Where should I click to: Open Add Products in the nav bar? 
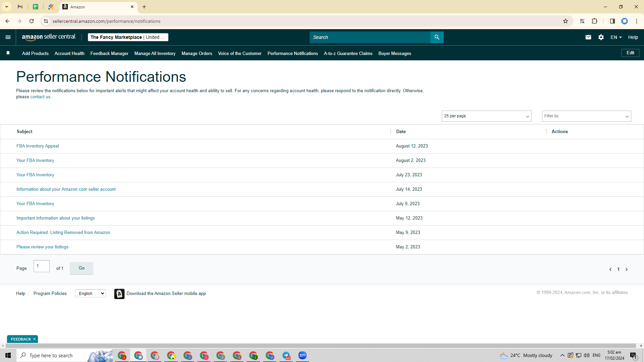click(x=35, y=53)
